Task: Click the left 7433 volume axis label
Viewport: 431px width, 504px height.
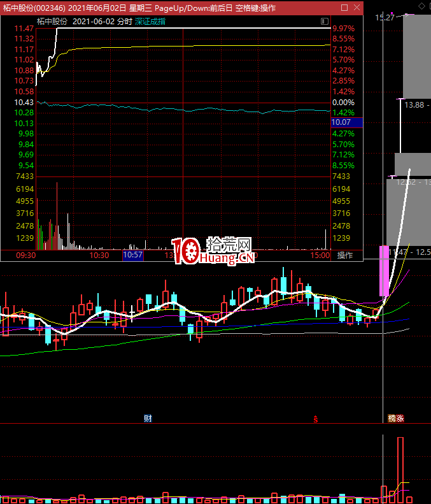Action: tap(25, 176)
